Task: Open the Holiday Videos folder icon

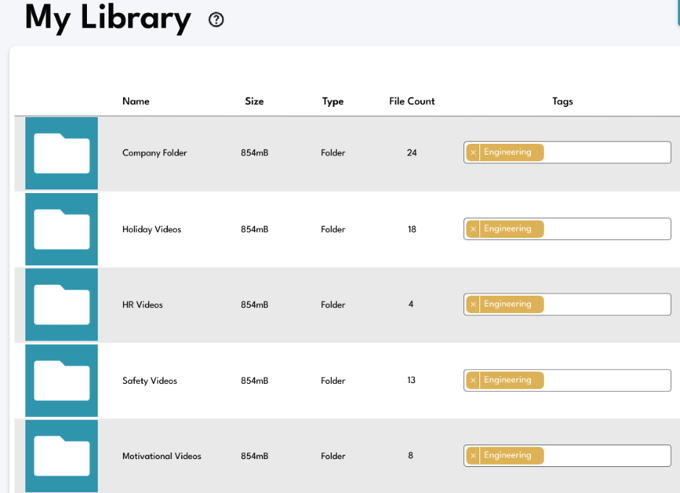Action: [x=62, y=229]
